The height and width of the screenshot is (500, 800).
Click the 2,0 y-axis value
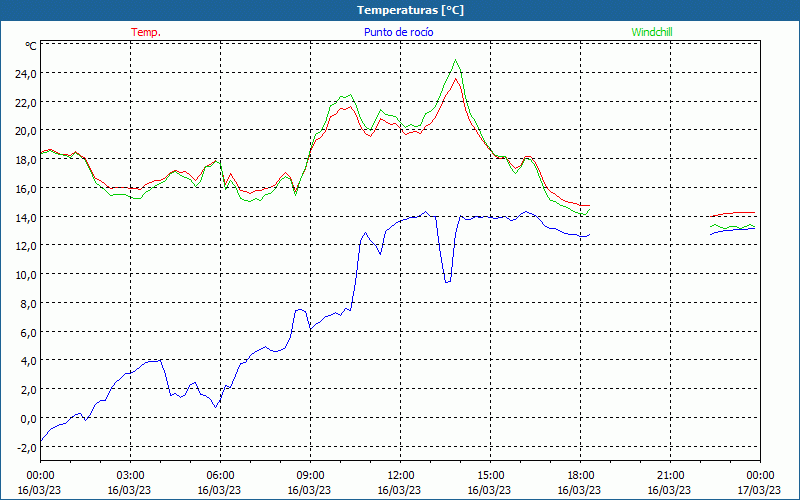pyautogui.click(x=28, y=390)
